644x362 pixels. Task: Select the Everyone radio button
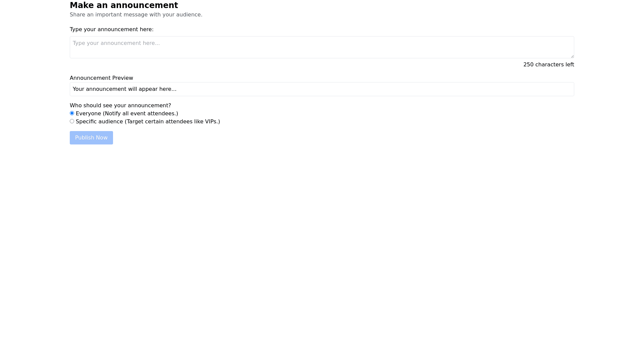(72, 113)
